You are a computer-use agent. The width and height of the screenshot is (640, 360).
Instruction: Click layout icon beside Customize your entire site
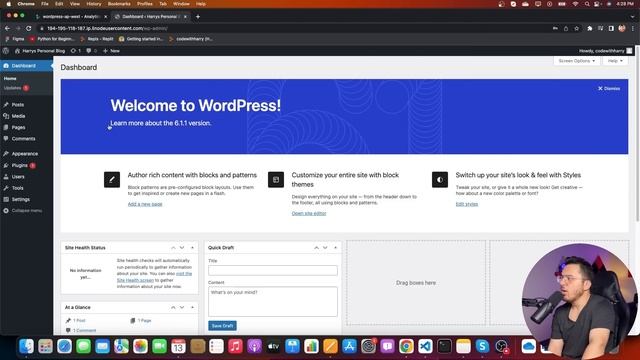(x=276, y=180)
